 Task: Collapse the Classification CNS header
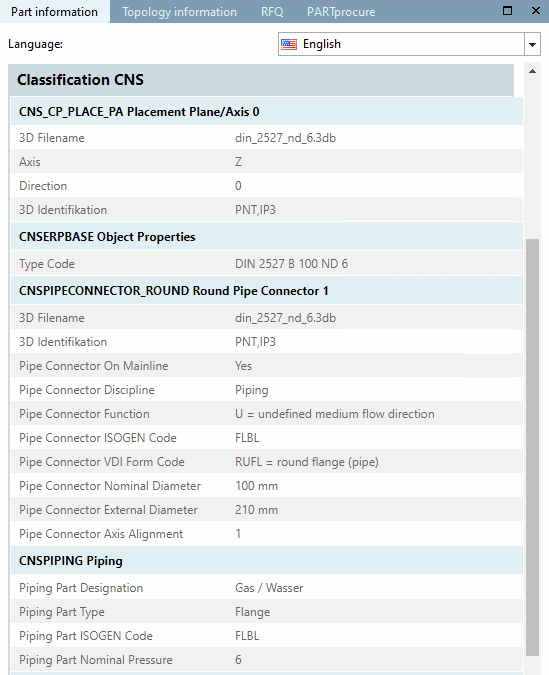coord(261,80)
